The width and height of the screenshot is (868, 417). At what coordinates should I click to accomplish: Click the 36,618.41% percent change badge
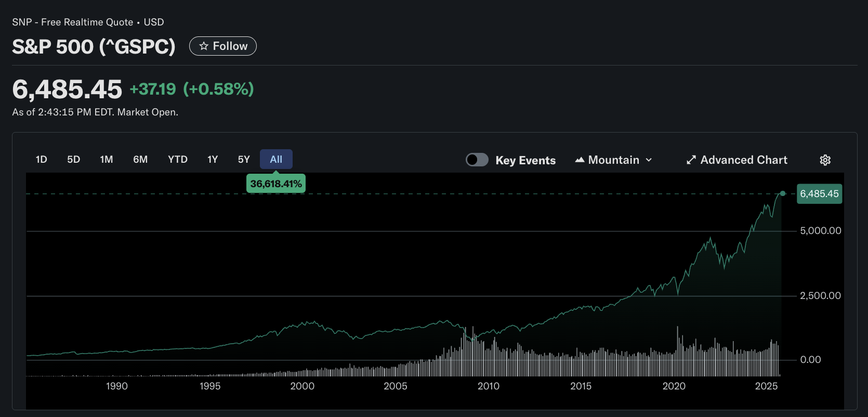(x=276, y=184)
